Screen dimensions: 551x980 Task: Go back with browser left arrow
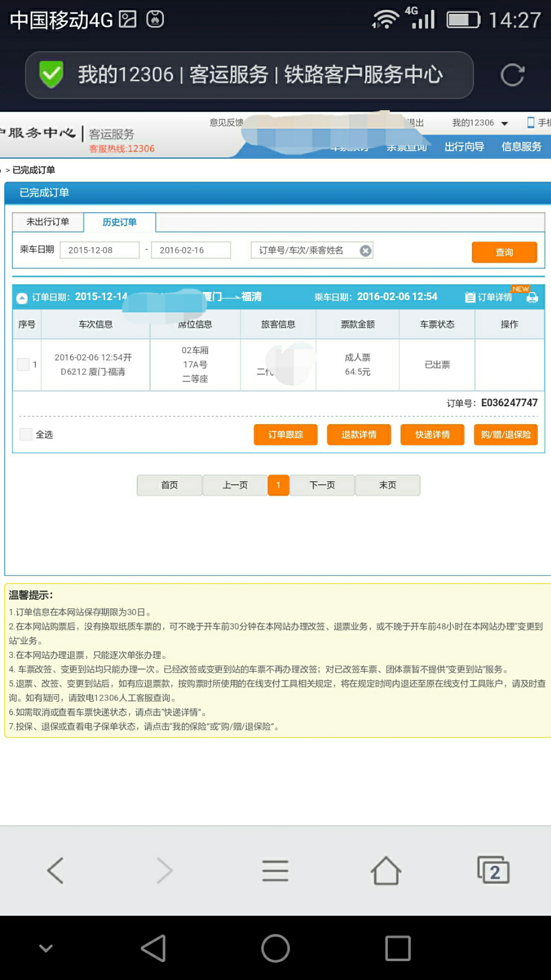tap(55, 870)
